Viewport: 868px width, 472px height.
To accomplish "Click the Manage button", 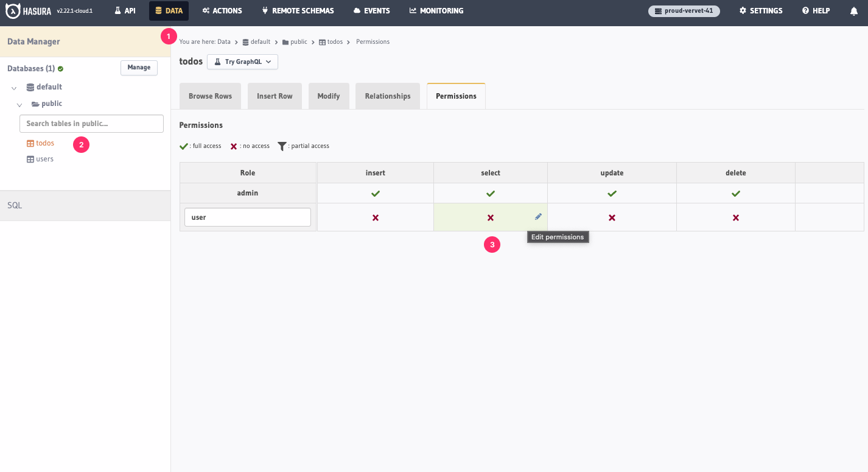I will point(139,68).
